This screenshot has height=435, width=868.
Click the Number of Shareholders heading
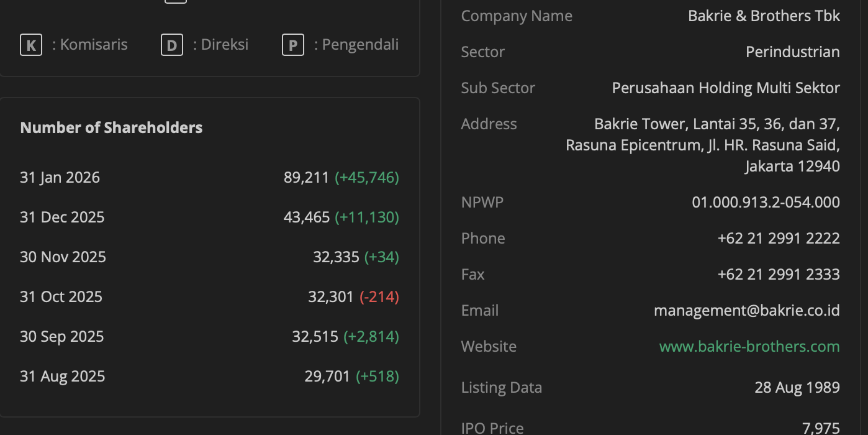pos(111,127)
